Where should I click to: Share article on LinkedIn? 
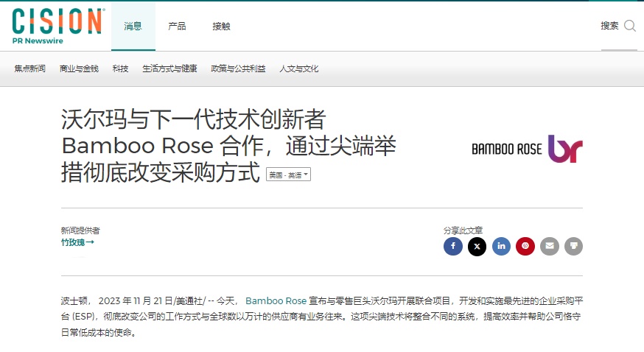502,246
